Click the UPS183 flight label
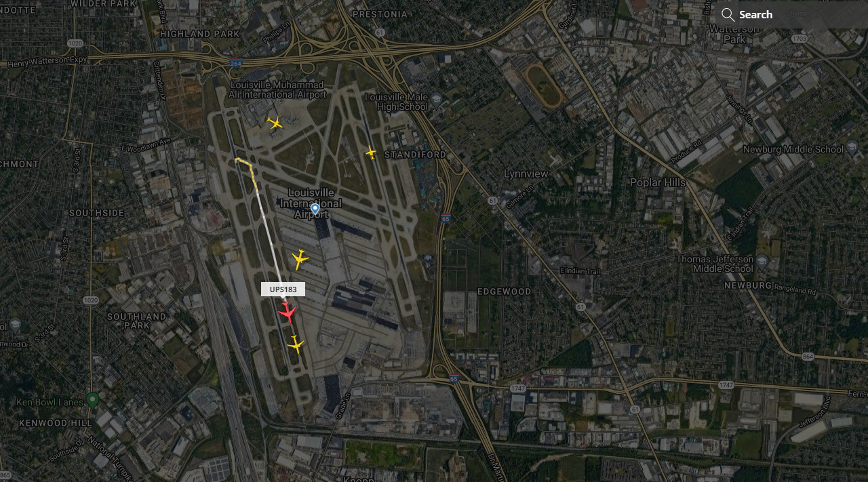Viewport: 868px width, 482px height. click(283, 289)
